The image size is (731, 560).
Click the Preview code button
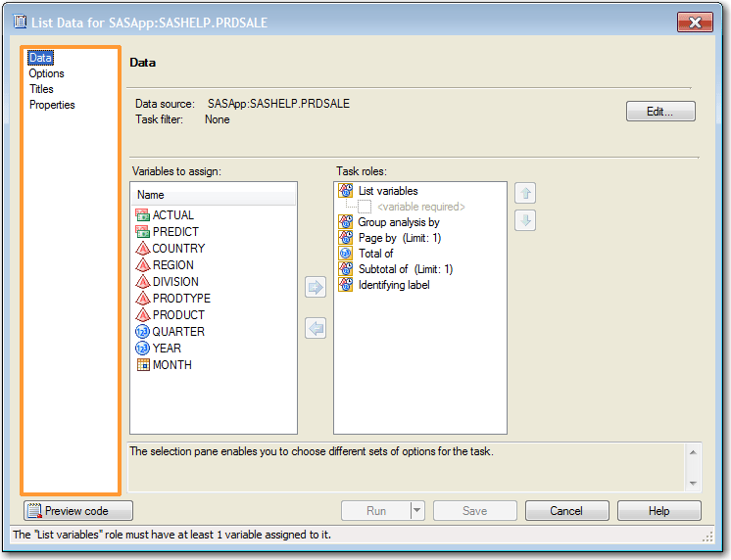pyautogui.click(x=78, y=510)
